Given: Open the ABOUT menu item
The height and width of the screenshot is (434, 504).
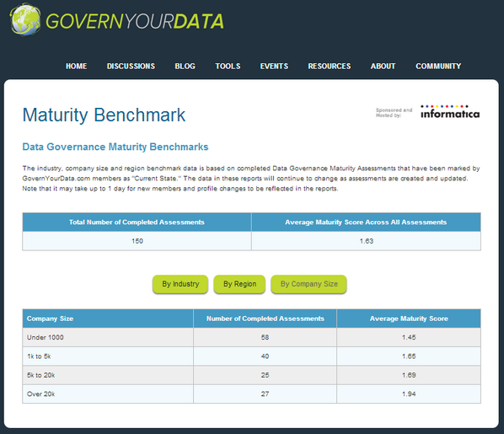Looking at the screenshot, I should coord(383,67).
